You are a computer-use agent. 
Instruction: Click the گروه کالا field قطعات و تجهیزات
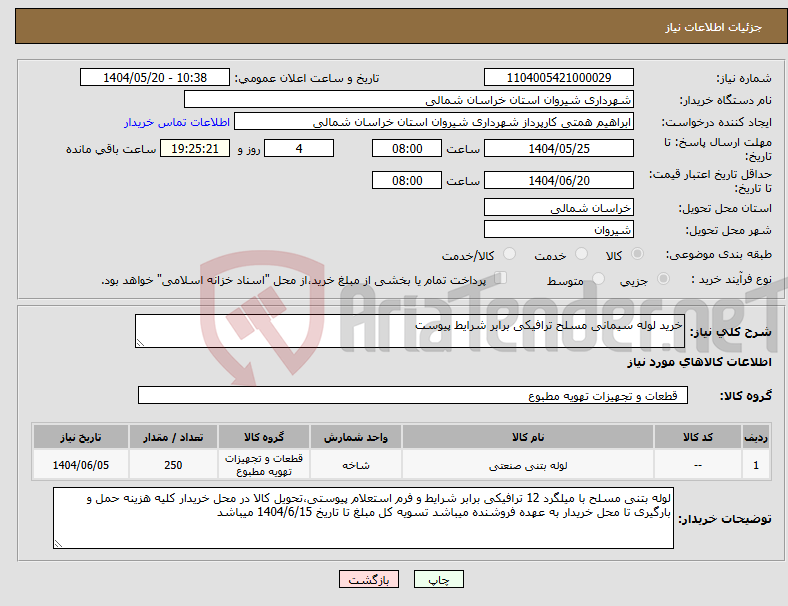(413, 395)
